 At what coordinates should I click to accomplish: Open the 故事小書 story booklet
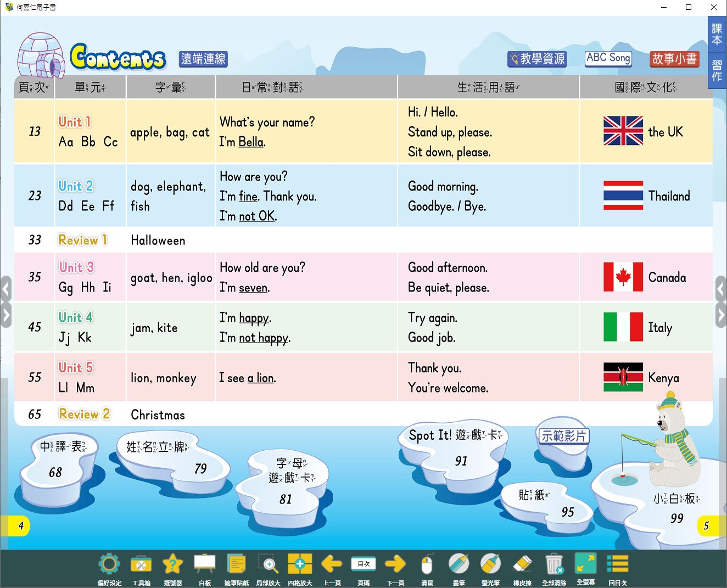point(674,59)
